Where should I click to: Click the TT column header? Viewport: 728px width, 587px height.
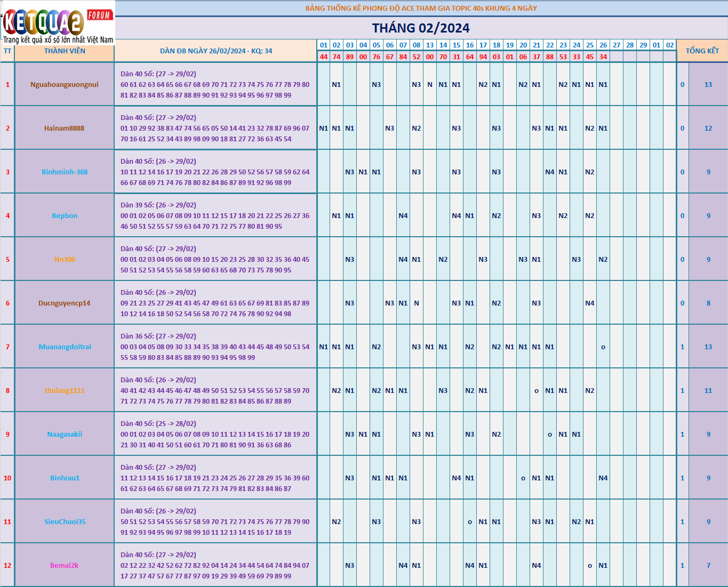(x=7, y=51)
